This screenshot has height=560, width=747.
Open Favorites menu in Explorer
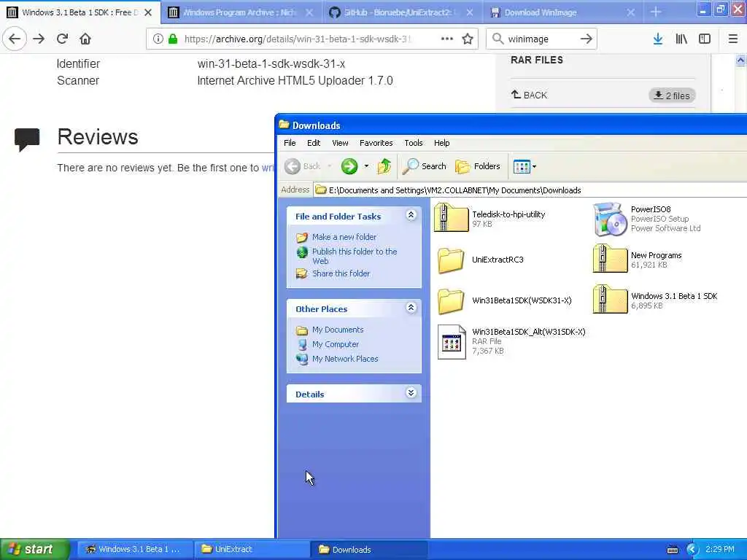click(x=376, y=143)
